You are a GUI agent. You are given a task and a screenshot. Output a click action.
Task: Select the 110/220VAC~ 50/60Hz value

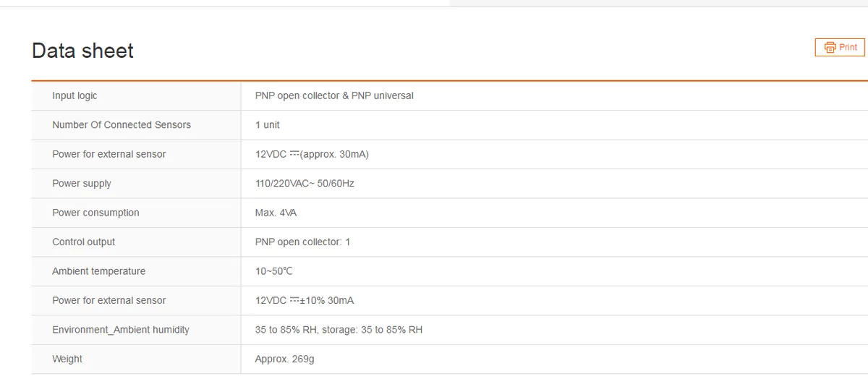[x=305, y=184]
